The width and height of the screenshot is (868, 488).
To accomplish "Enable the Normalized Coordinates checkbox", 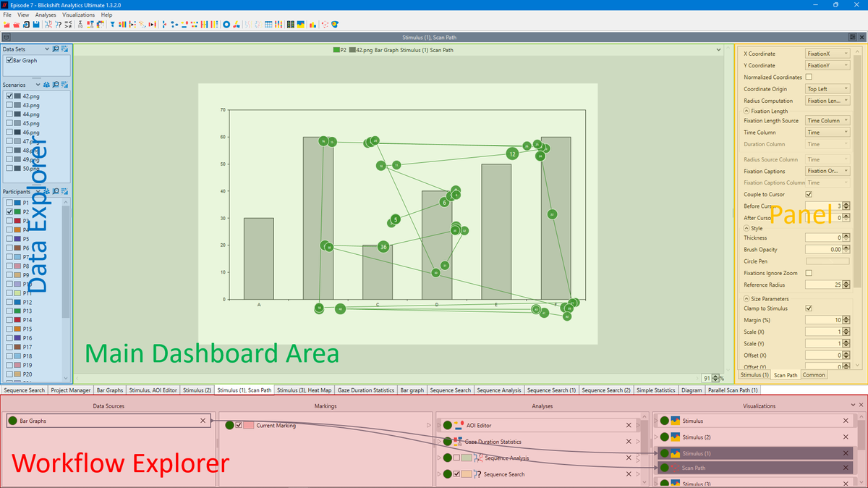I will point(809,77).
